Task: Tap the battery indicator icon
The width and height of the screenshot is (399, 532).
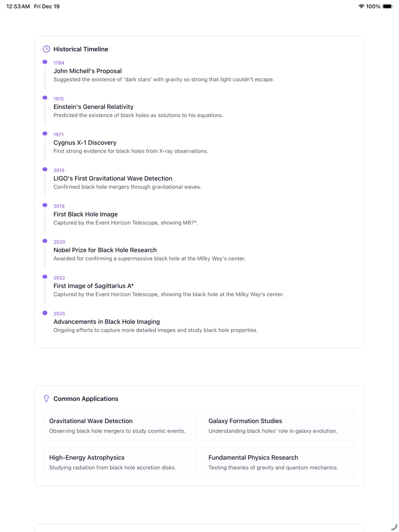Action: pyautogui.click(x=387, y=6)
